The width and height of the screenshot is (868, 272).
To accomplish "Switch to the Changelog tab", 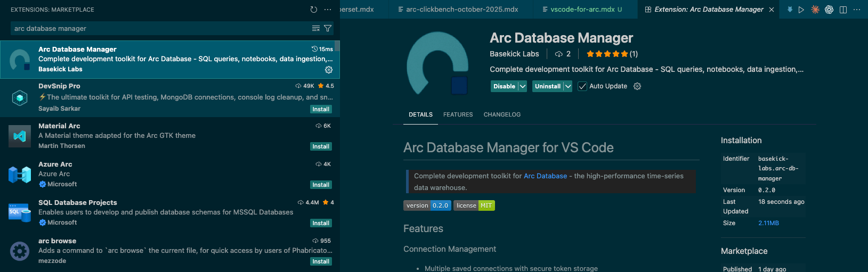I will (x=502, y=114).
